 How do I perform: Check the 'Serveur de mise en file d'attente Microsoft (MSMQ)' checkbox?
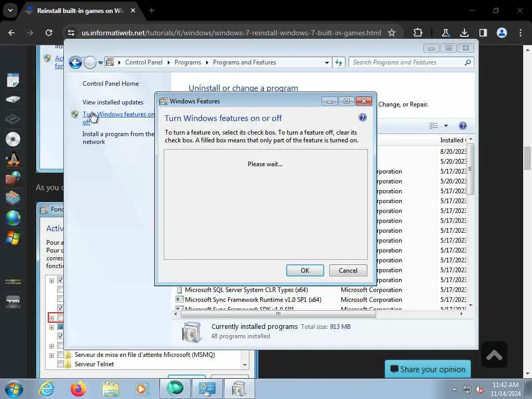tap(60, 355)
